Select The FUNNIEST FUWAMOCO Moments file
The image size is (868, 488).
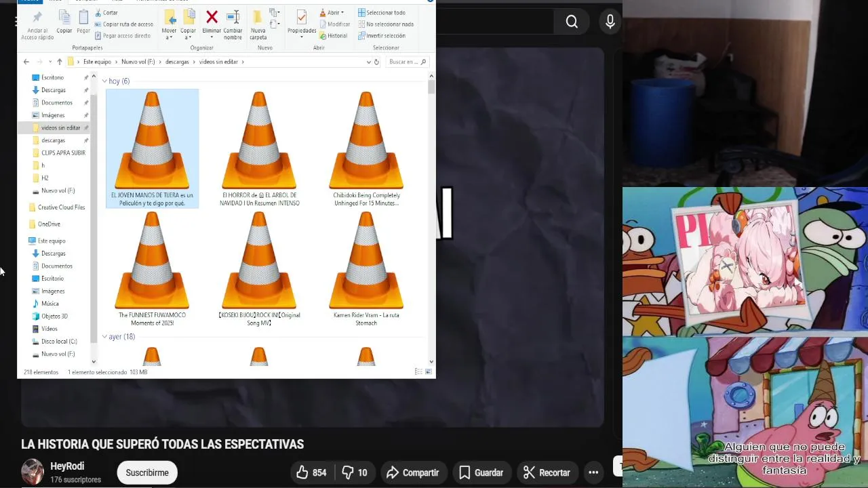tap(152, 269)
